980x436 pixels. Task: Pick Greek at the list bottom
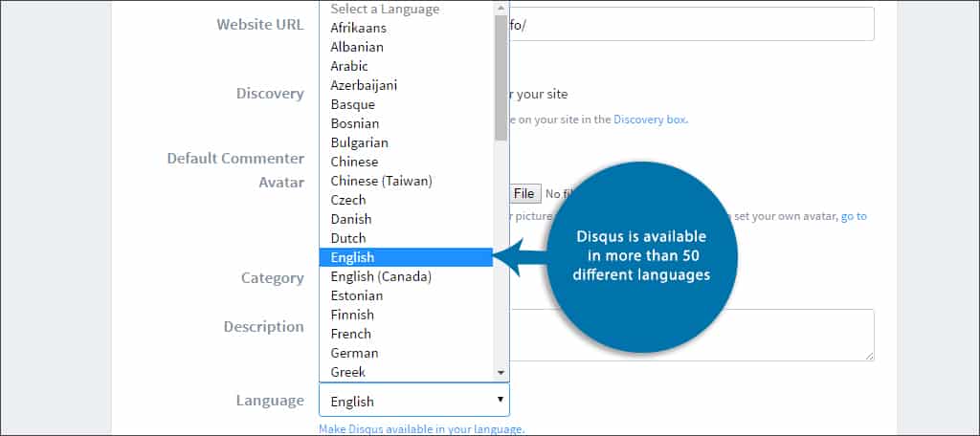tap(406, 372)
